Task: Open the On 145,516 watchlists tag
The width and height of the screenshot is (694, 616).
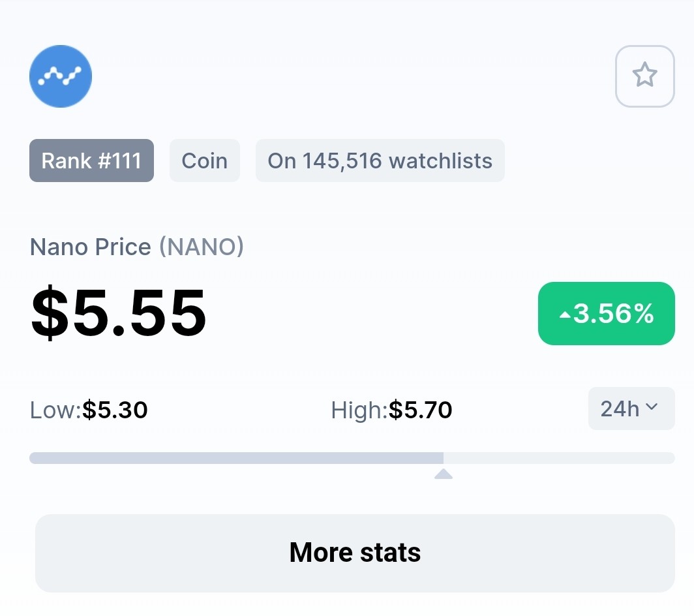Action: click(x=380, y=161)
